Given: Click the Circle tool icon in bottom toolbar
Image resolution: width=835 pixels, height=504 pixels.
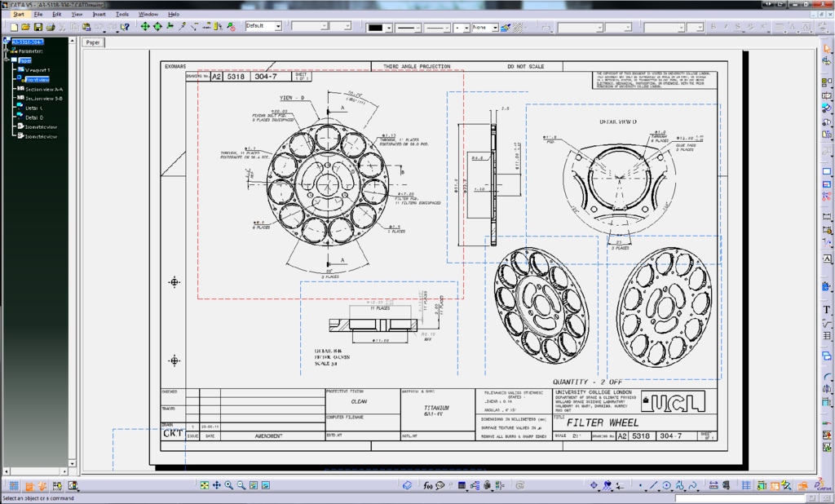Looking at the screenshot, I should (x=666, y=485).
